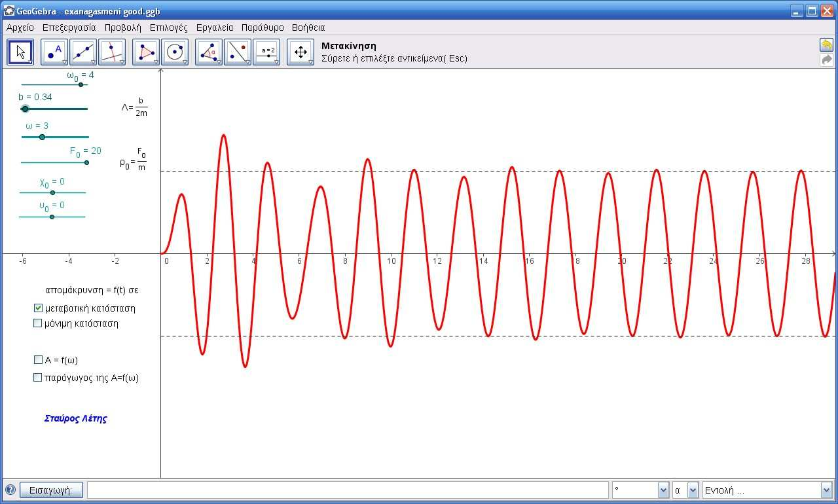The image size is (838, 504).
Task: Click the υ₀ = 0 slider knob
Action: [x=52, y=217]
